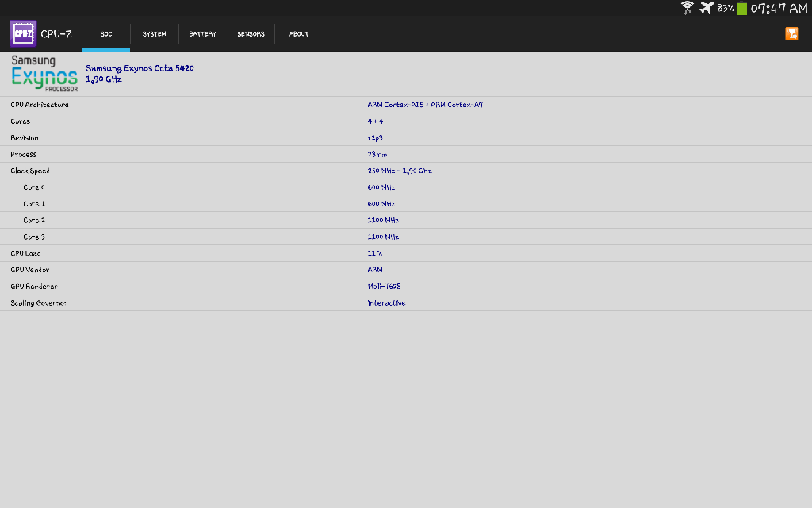Viewport: 812px width, 508px height.
Task: Open the orange trophy validation icon
Action: pyautogui.click(x=791, y=33)
